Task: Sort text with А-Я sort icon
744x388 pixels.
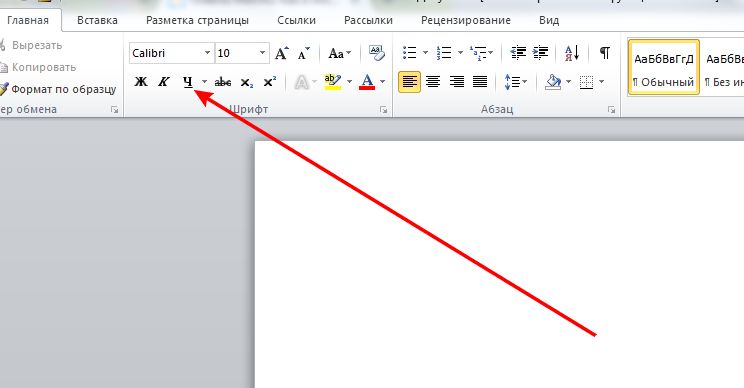Action: pos(572,53)
